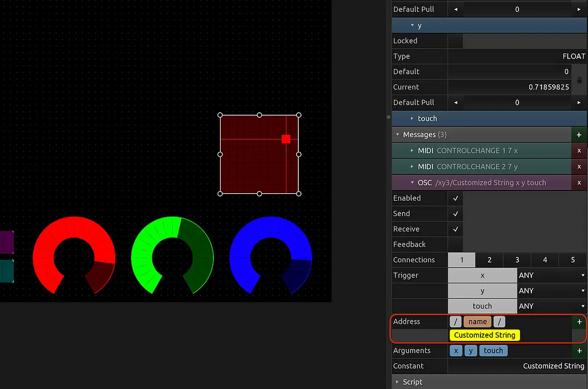Toggle the touch trigger button
The width and height of the screenshot is (588, 389).
point(482,306)
